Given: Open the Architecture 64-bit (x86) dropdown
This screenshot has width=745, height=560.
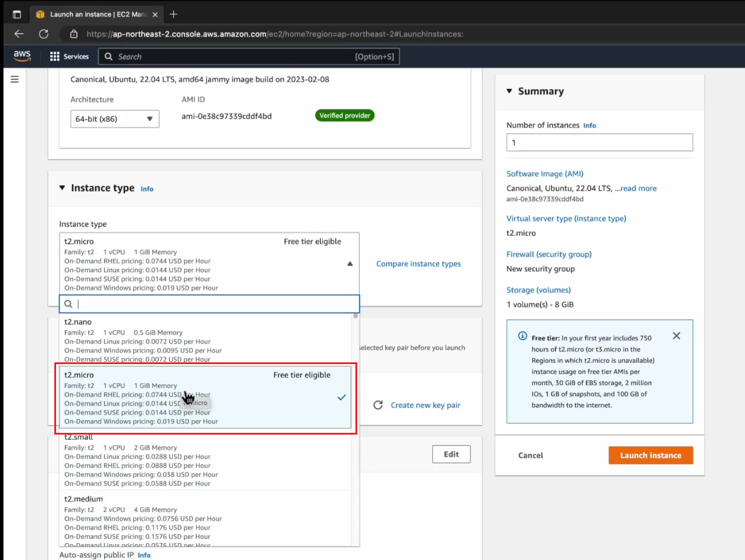Looking at the screenshot, I should pyautogui.click(x=114, y=119).
